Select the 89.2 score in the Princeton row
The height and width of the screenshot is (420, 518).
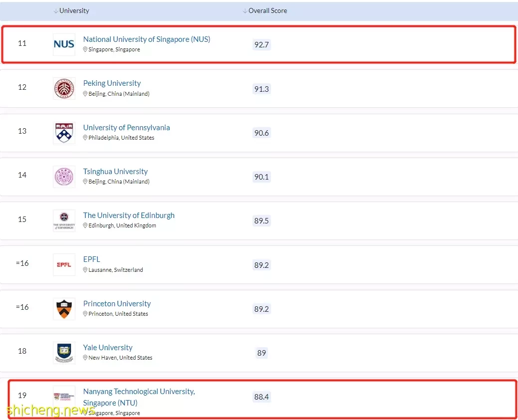pyautogui.click(x=261, y=309)
